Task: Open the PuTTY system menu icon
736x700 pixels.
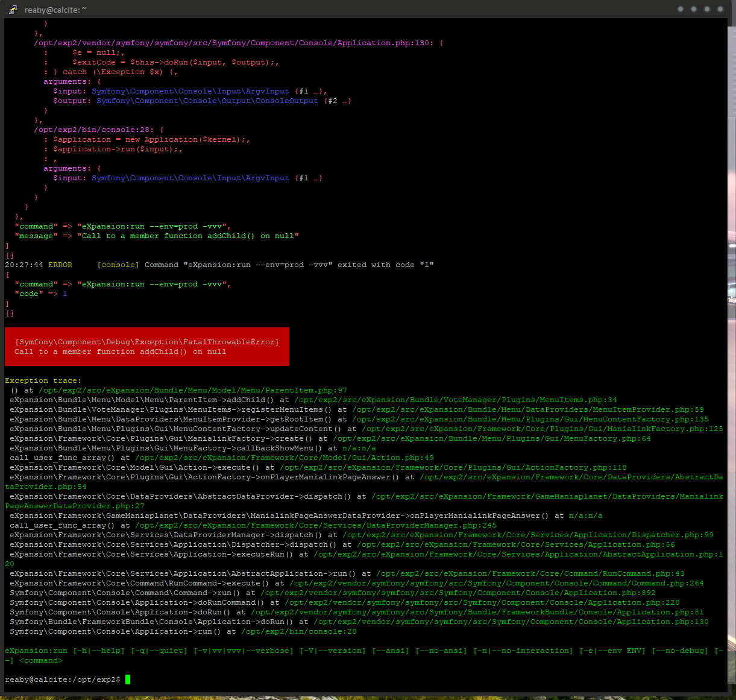Action: click(12, 9)
